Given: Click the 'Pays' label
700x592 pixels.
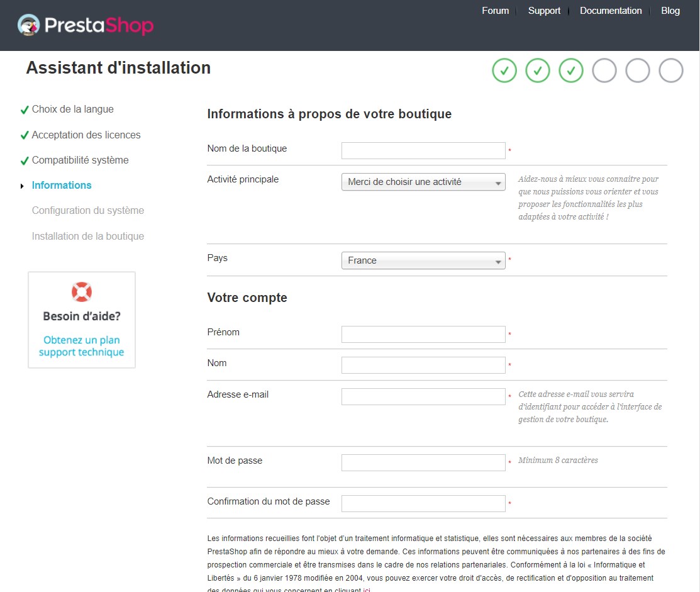Looking at the screenshot, I should coord(218,258).
